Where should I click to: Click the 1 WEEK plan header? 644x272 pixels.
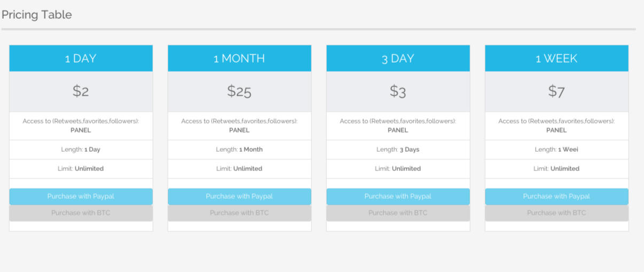coord(556,58)
